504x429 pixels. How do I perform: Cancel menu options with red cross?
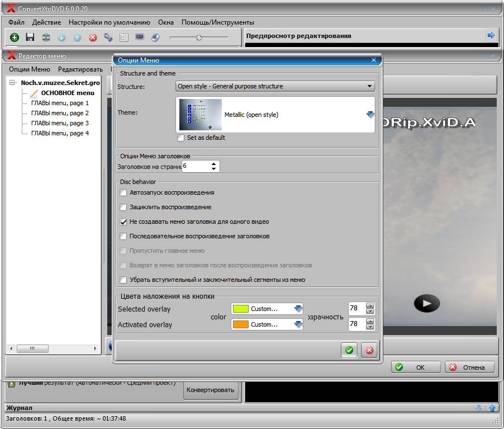pos(369,350)
